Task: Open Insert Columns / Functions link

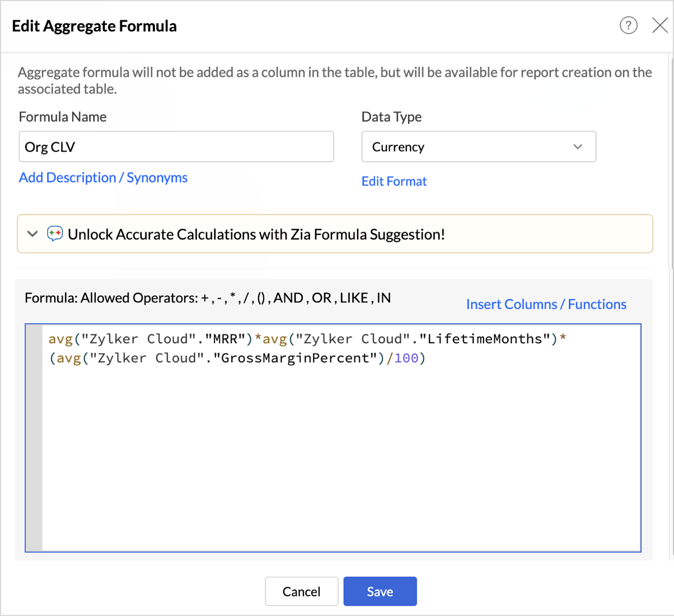Action: pyautogui.click(x=546, y=304)
